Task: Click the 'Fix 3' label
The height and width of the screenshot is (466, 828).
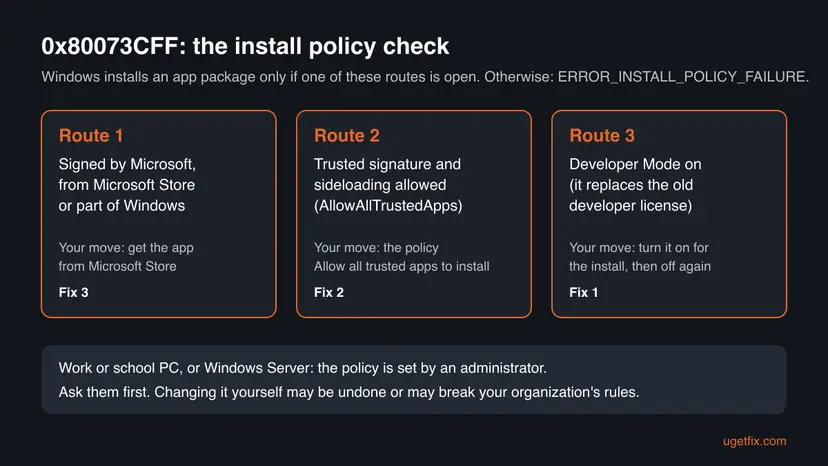Action: pyautogui.click(x=73, y=292)
